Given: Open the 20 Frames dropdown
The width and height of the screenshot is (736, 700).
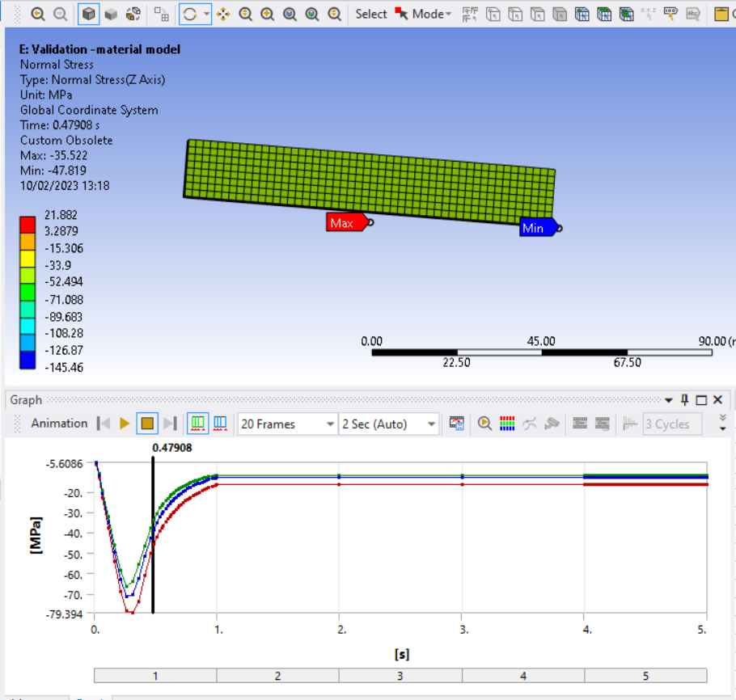Looking at the screenshot, I should pos(287,424).
